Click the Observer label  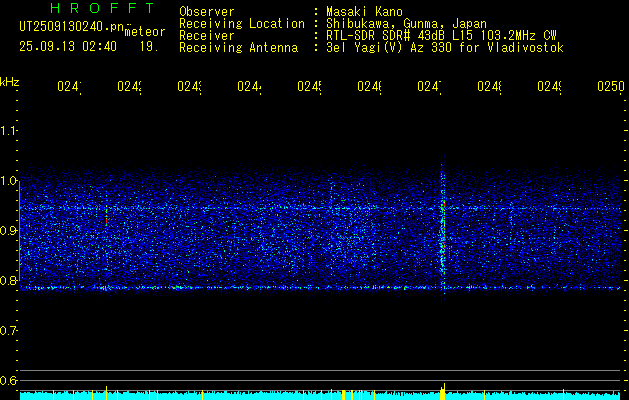[x=207, y=12]
